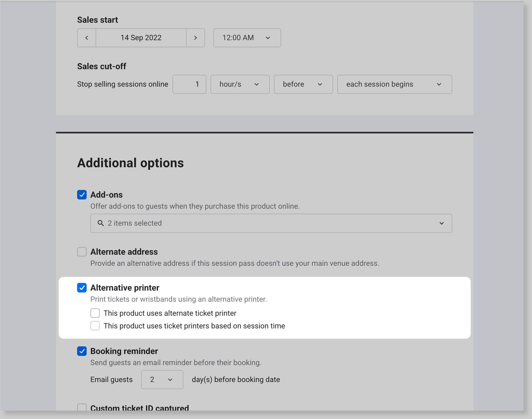Click the 'Alternate address' label
Image resolution: width=532 pixels, height=419 pixels.
[124, 252]
